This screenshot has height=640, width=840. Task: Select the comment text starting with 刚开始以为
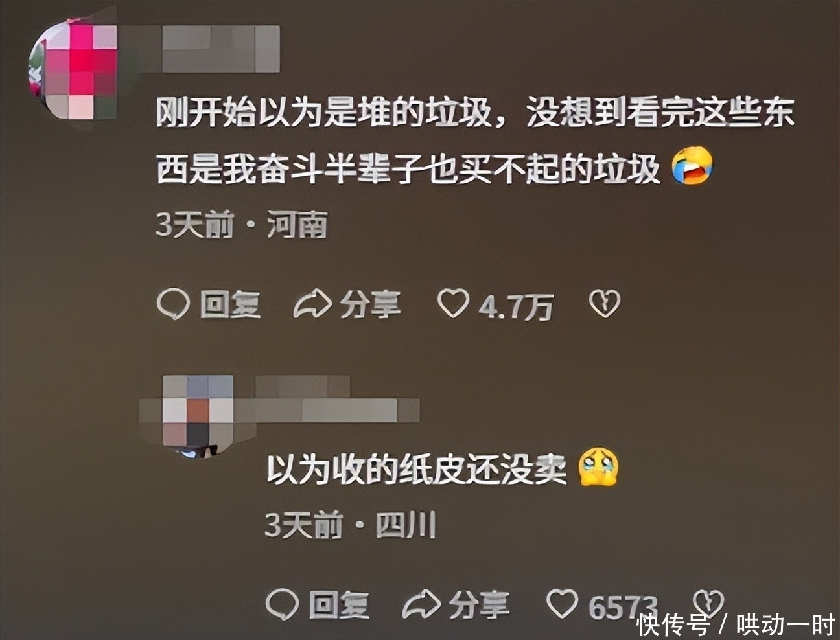pos(475,142)
